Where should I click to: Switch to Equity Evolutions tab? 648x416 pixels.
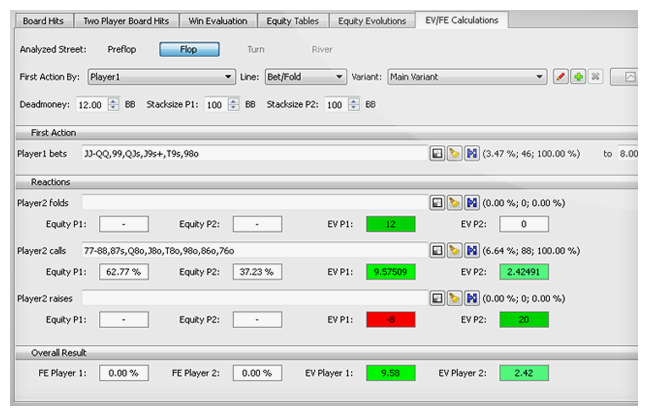(372, 21)
